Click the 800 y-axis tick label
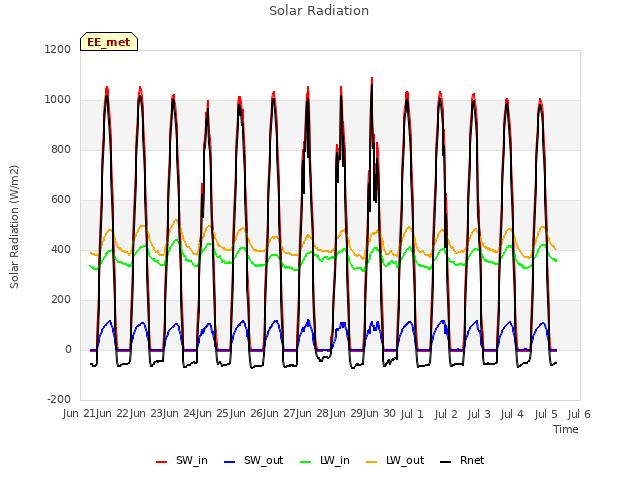Screen dimensions: 640x480 point(61,150)
